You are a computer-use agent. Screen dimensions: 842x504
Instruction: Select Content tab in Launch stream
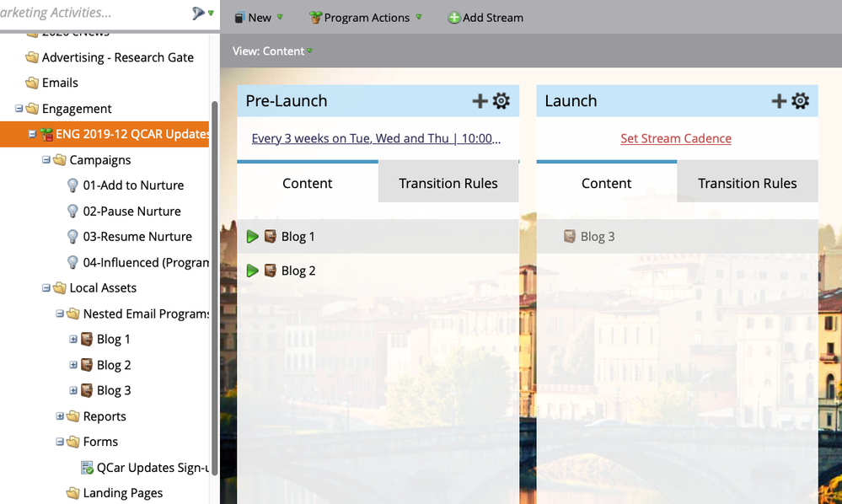coord(606,183)
